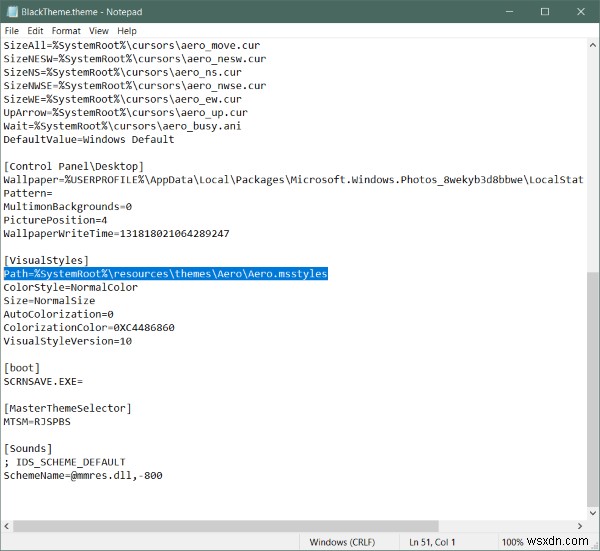Open the File menu
The image size is (600, 551).
tap(11, 31)
